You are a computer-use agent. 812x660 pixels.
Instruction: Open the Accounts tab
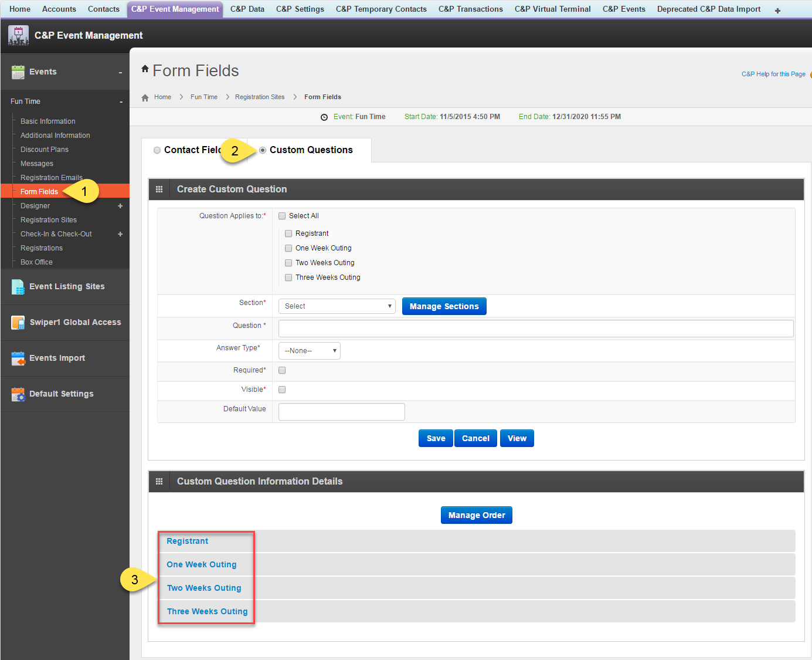point(59,9)
